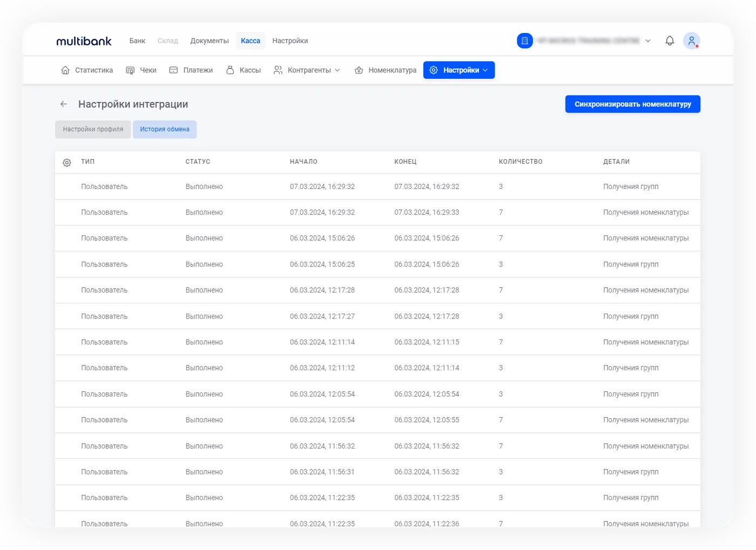
Task: Open table column settings gear
Action: 67,162
